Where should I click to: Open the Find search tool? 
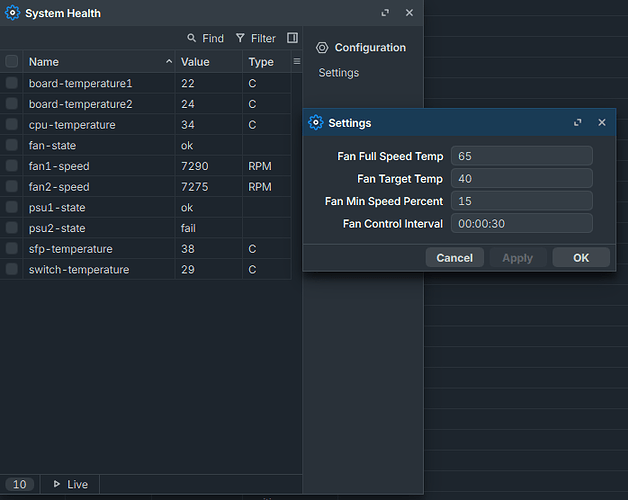tap(205, 38)
